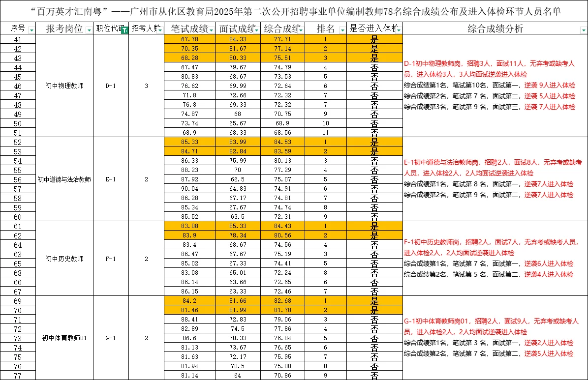Click the composite score cell 80.56
This screenshot has height=380, width=588.
click(x=282, y=235)
